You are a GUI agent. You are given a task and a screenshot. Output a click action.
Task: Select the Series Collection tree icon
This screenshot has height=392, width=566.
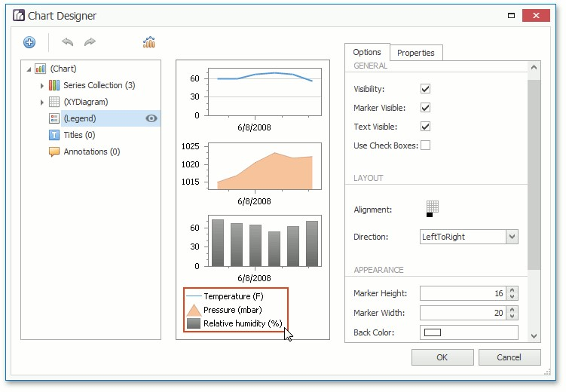[x=54, y=85]
